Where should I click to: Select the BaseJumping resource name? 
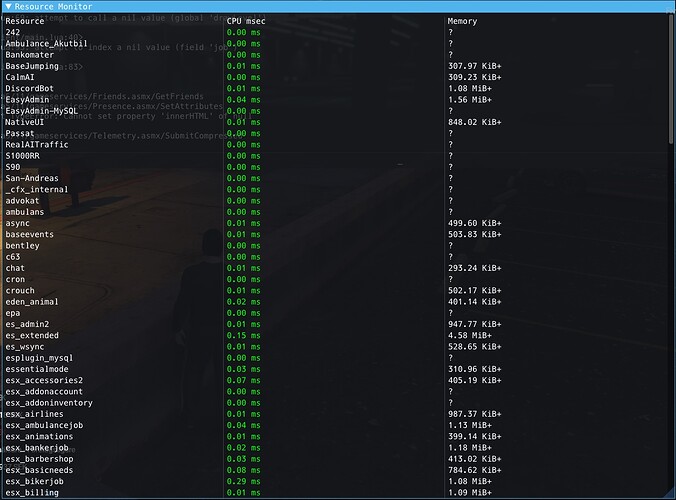coord(32,66)
